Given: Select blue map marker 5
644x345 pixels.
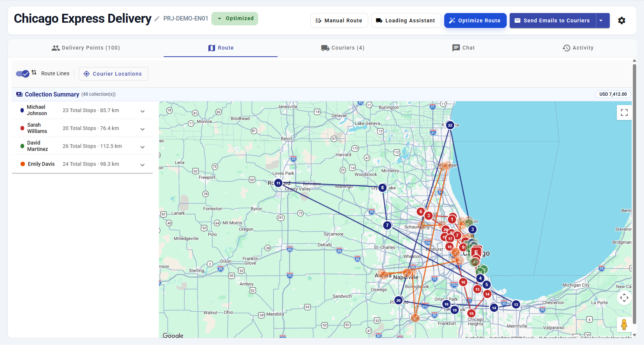Looking at the screenshot, I should click(487, 284).
